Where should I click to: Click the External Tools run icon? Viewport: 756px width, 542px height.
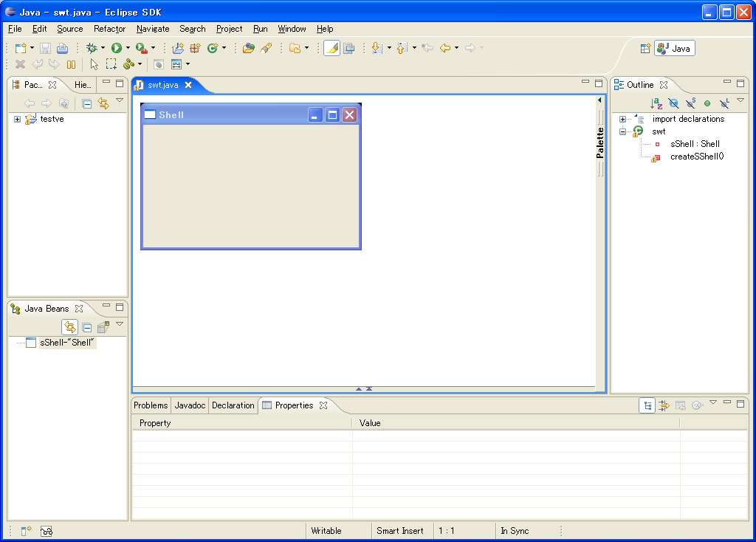(141, 48)
